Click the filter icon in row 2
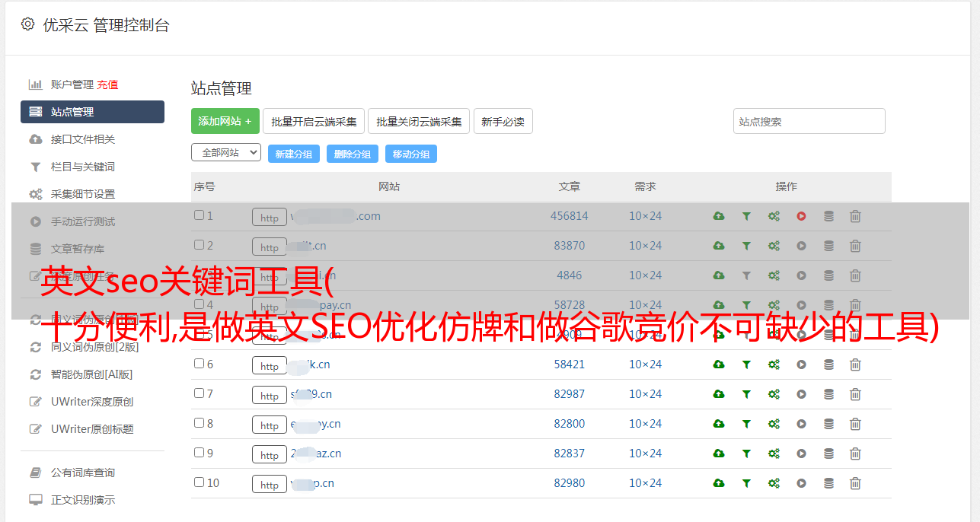The width and height of the screenshot is (980, 522). point(746,246)
